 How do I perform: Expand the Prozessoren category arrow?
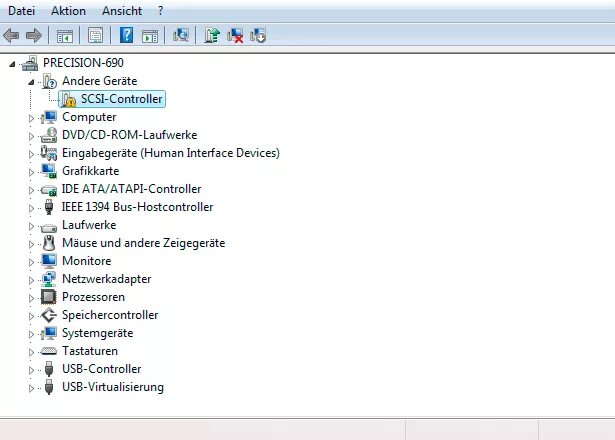point(31,298)
